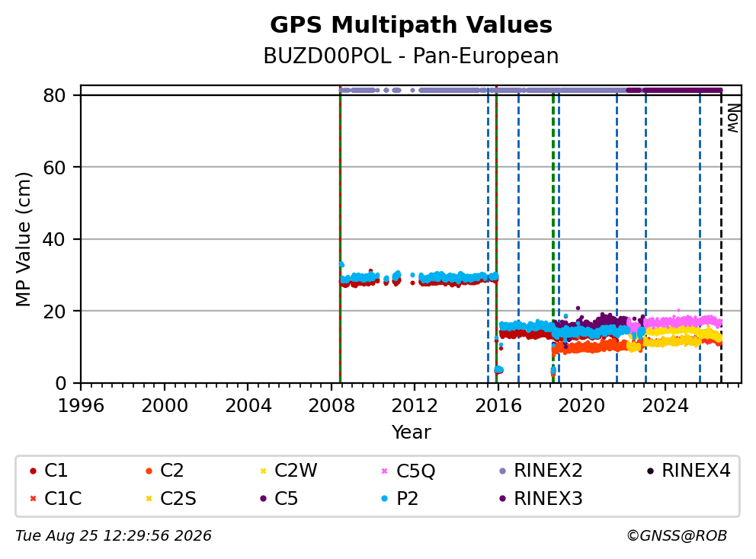Click the ©GNSS@ROB copyright text
This screenshot has height=559, width=756.
coord(677,536)
